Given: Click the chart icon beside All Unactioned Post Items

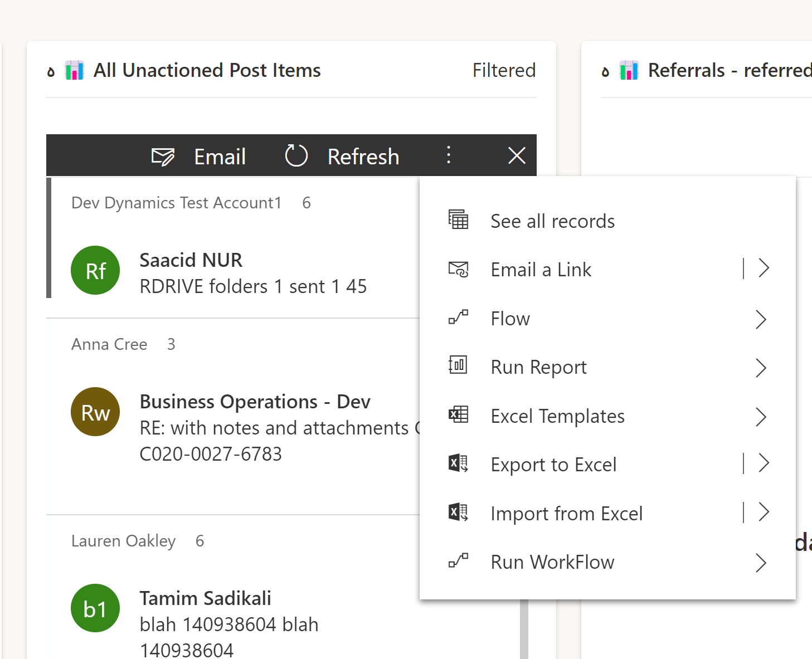Looking at the screenshot, I should 74,71.
